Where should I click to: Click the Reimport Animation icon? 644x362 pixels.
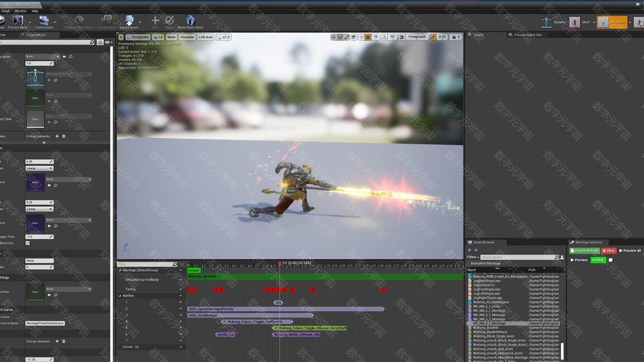(78, 21)
